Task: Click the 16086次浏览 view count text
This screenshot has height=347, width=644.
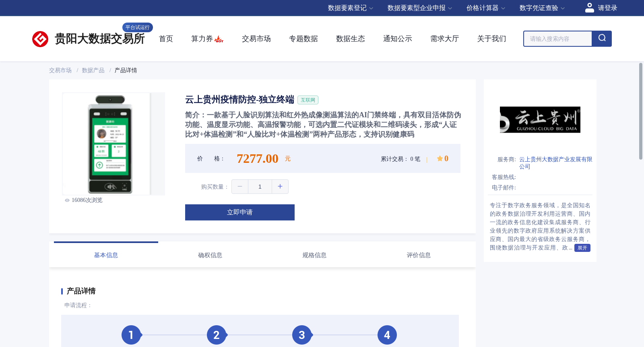Action: tap(87, 200)
